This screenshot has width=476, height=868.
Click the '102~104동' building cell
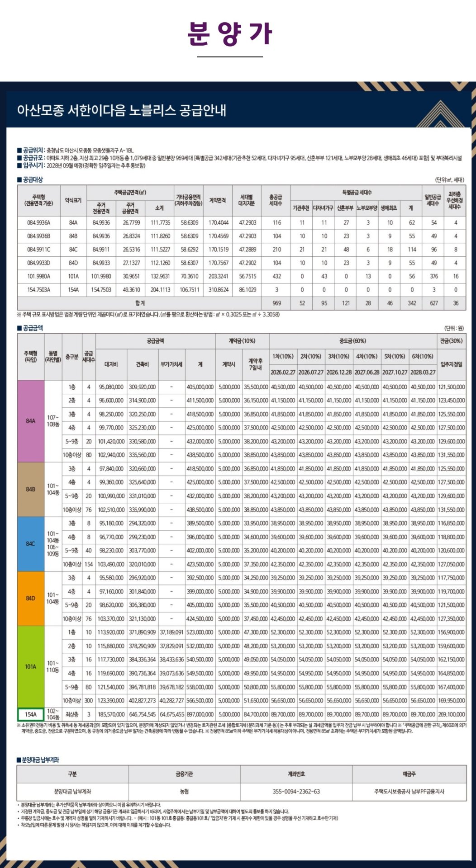[x=53, y=714]
